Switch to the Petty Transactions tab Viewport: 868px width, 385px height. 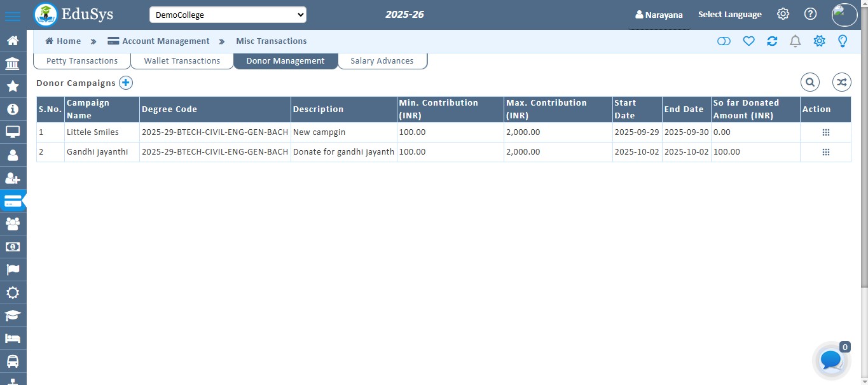point(81,60)
